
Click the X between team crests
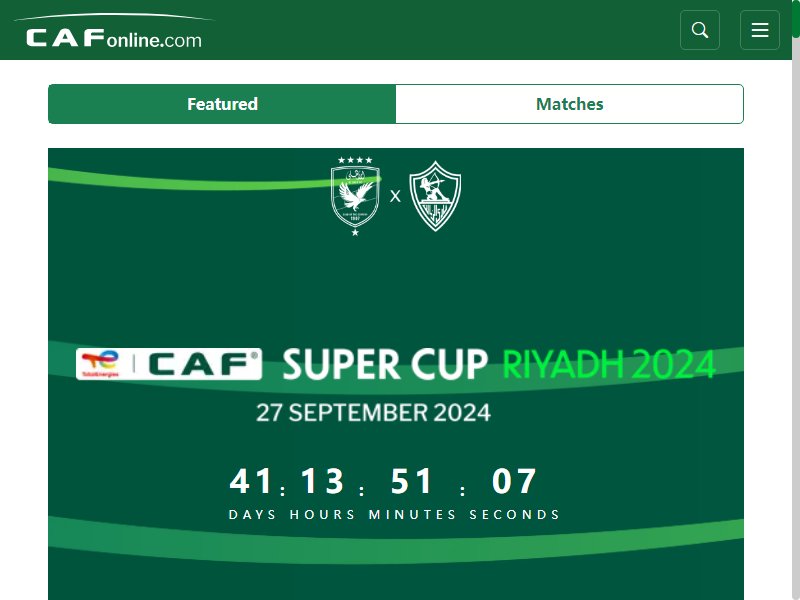coord(395,196)
